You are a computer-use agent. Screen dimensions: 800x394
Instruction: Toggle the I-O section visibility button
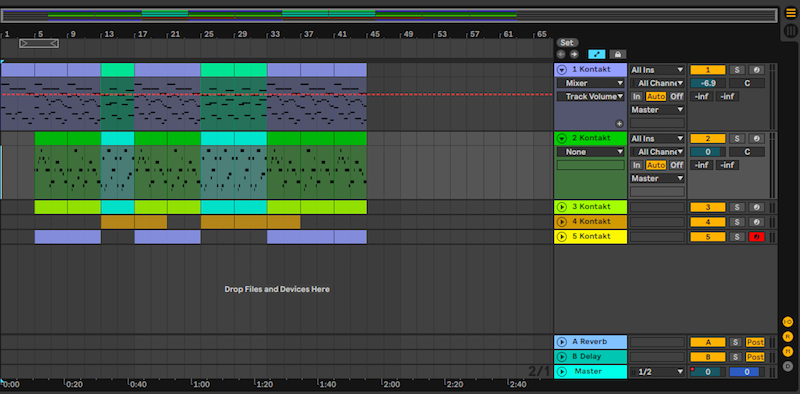coord(788,322)
